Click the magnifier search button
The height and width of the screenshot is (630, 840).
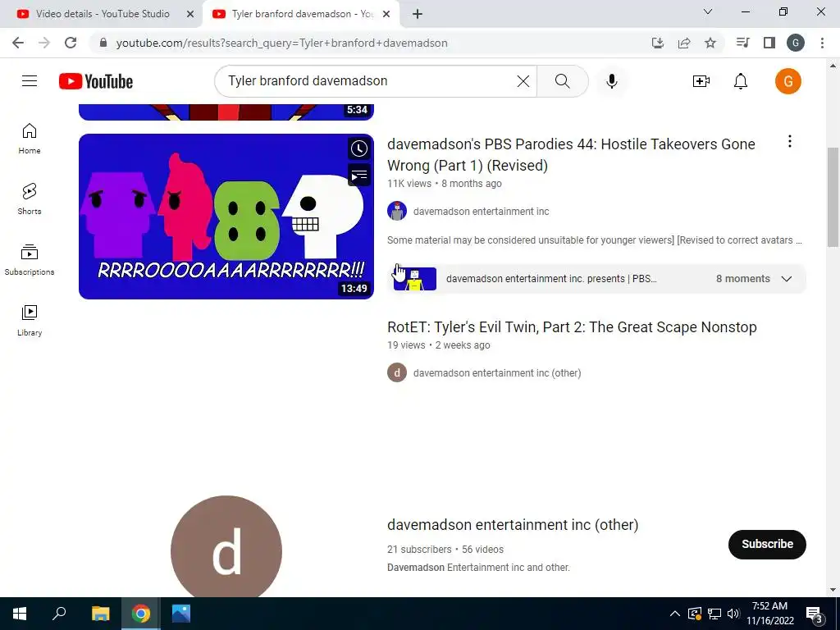coord(562,81)
